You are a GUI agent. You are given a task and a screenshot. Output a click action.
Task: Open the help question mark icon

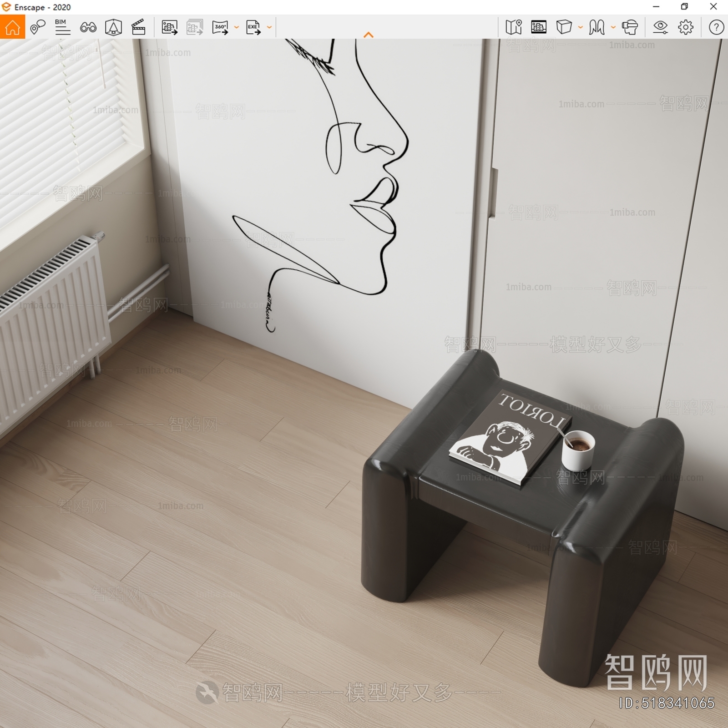point(716,27)
